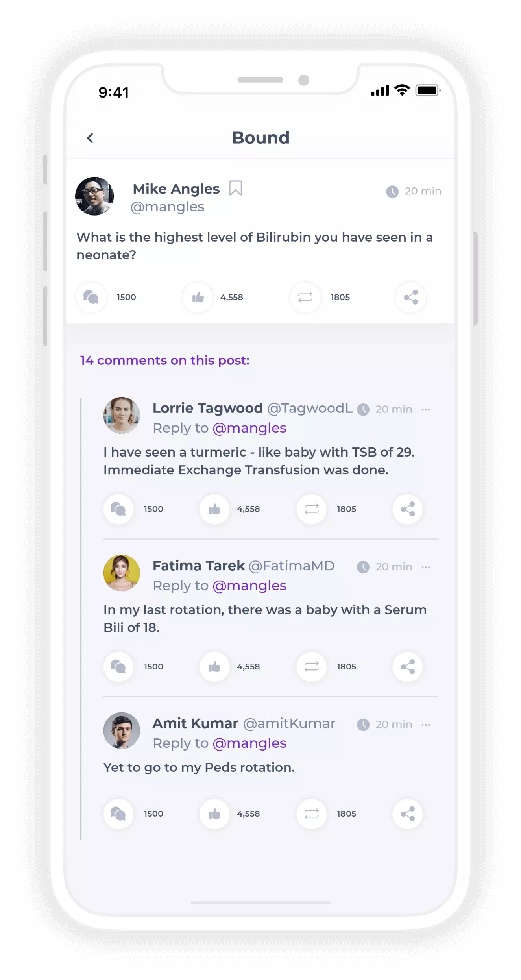Open comments on Mike Angles' post
This screenshot has height=980, width=521.
pos(91,297)
